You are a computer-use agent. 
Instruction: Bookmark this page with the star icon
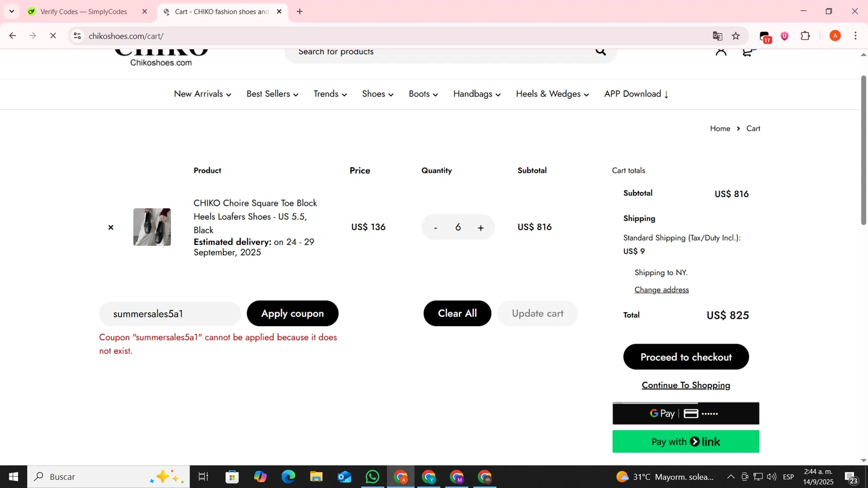(736, 36)
